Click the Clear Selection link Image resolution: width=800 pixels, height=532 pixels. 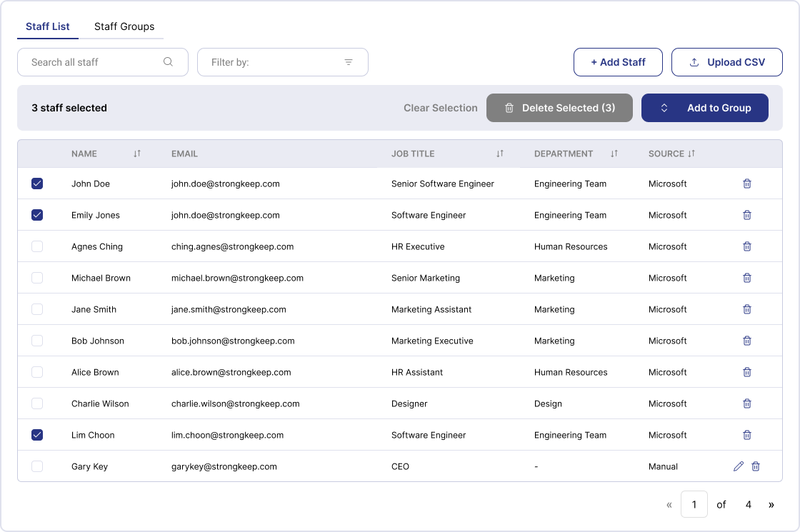tap(440, 108)
